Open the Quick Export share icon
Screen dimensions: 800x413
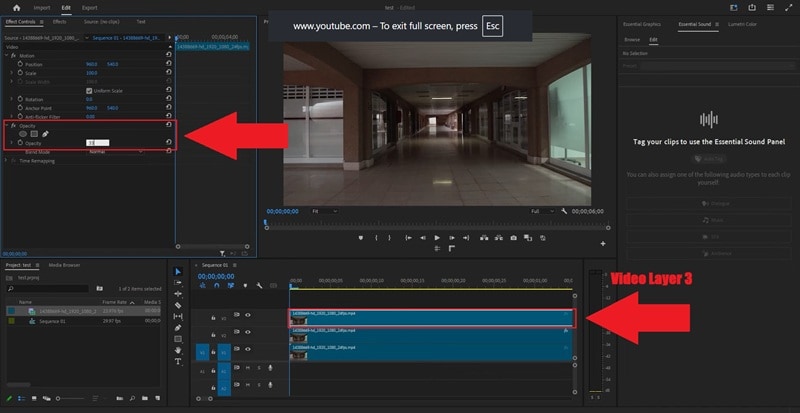[x=752, y=8]
